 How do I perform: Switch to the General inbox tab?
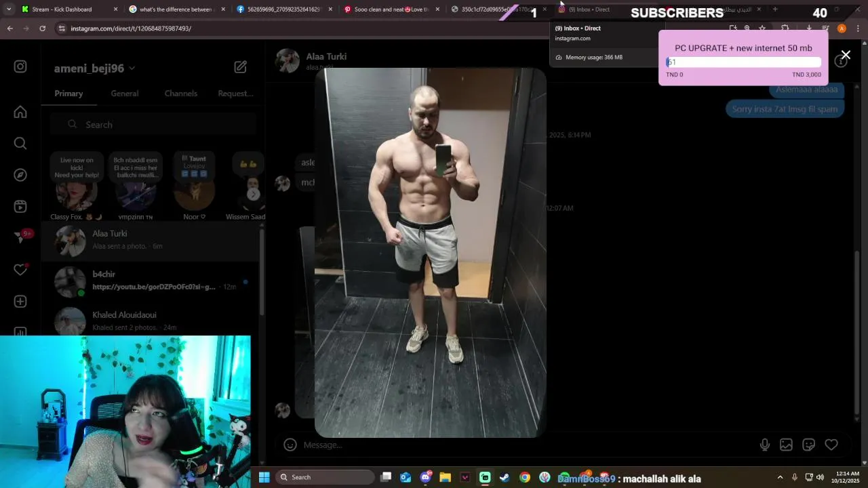click(125, 94)
